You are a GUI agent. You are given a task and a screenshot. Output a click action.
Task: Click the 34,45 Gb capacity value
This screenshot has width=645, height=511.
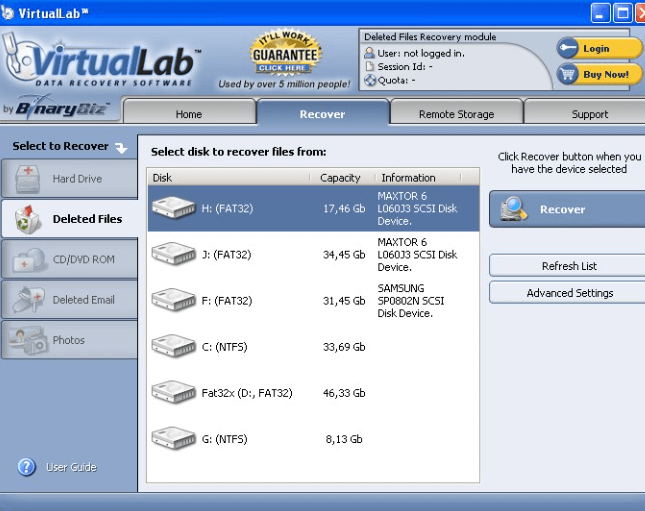pos(344,255)
